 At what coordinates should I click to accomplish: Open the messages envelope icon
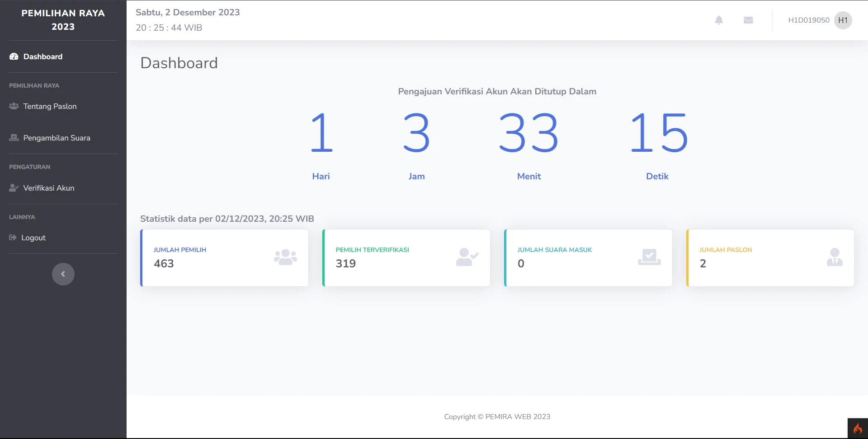748,20
